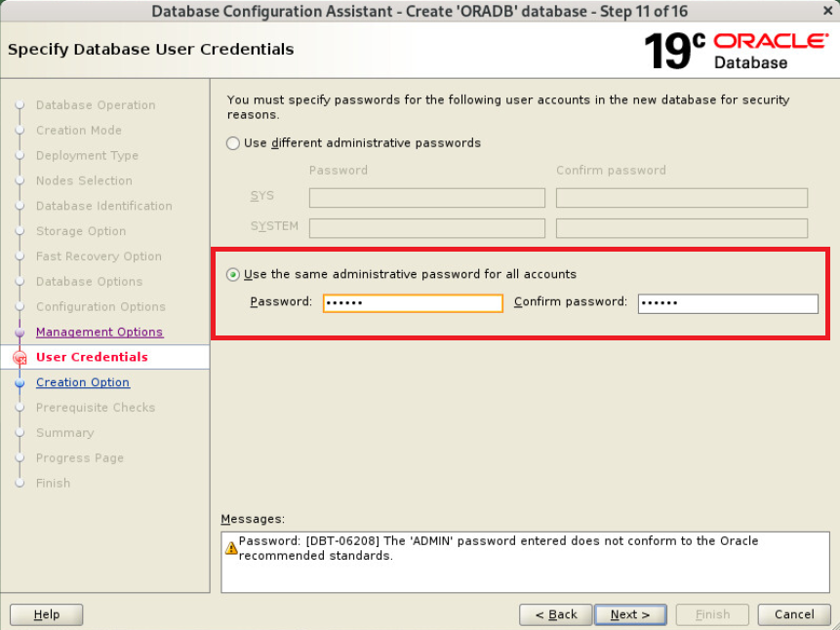Select the User Credentials step

pos(92,357)
